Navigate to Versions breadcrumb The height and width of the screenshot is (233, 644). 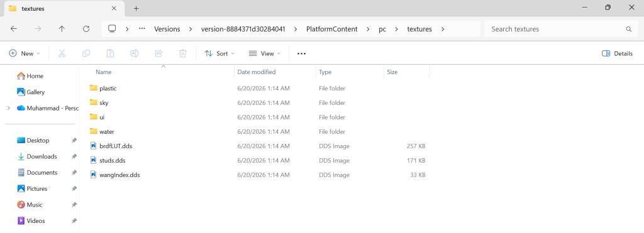167,29
